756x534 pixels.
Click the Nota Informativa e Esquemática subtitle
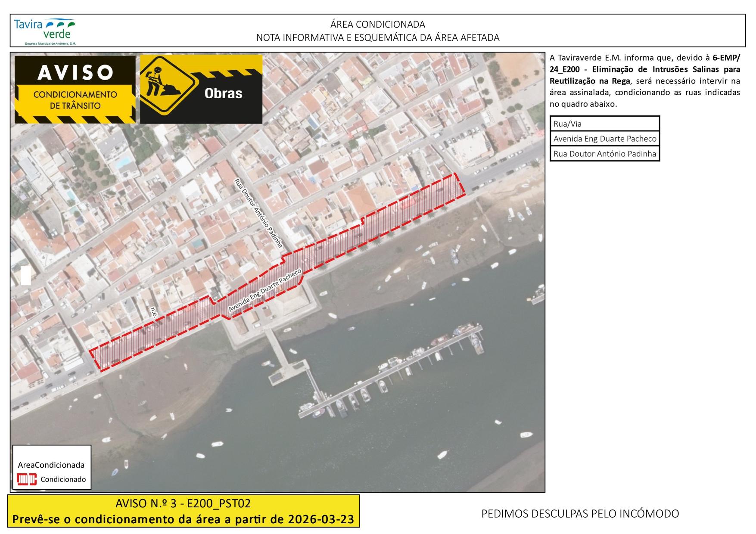click(x=377, y=38)
